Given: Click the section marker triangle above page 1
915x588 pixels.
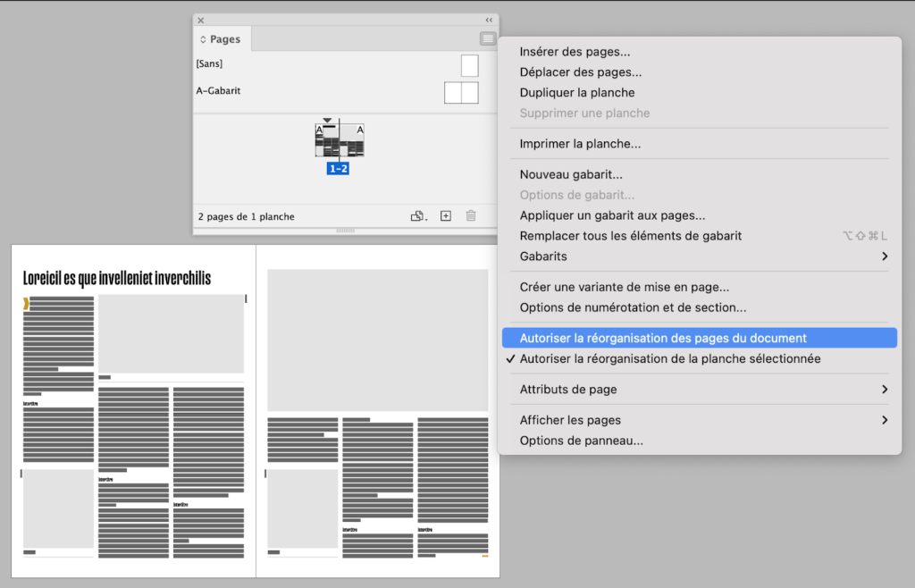Looking at the screenshot, I should [328, 120].
